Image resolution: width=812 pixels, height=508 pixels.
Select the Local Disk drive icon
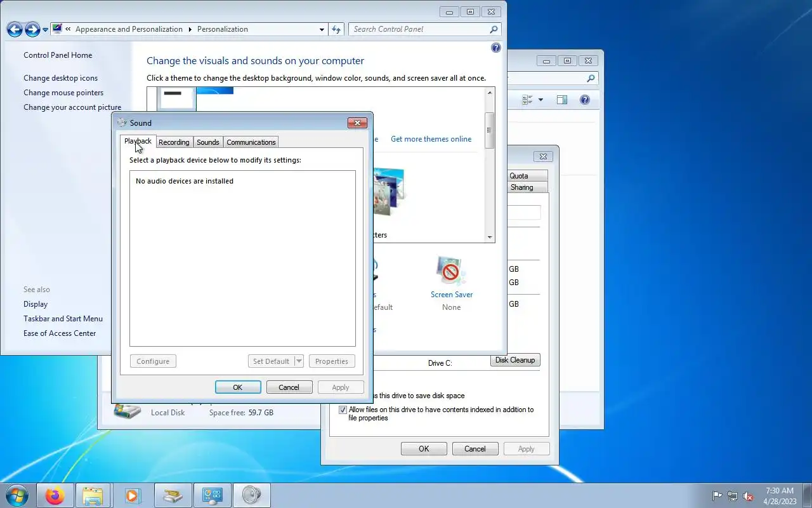click(128, 410)
